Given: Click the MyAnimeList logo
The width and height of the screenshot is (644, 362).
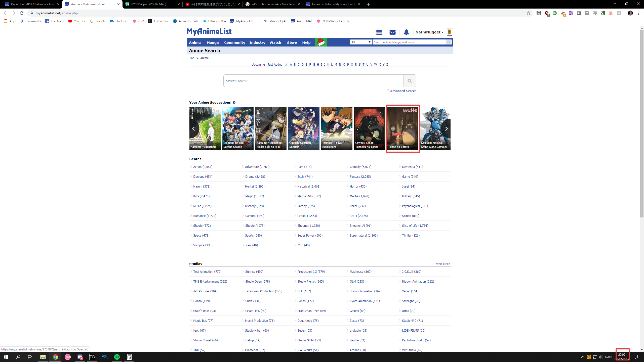Looking at the screenshot, I should (209, 32).
